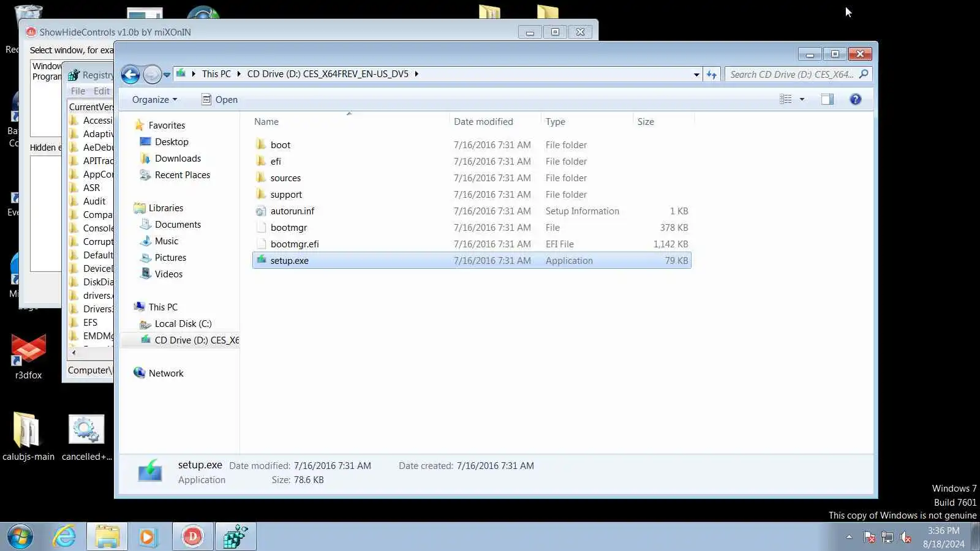Click This PC in the address breadcrumb
The width and height of the screenshot is (980, 551).
[216, 74]
